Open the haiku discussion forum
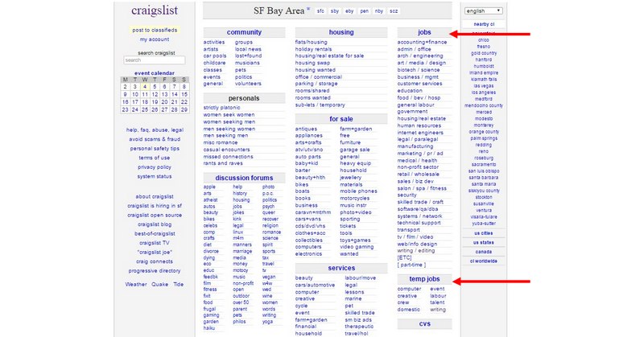Viewport: 644px width, 337px height. point(209,328)
